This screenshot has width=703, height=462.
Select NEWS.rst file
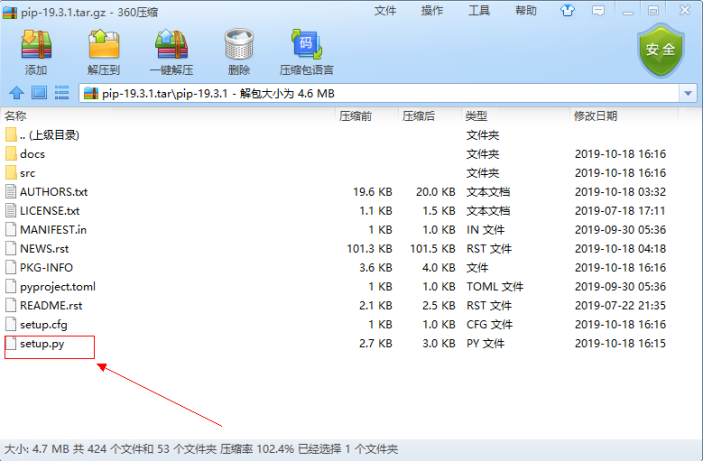[x=341, y=248]
